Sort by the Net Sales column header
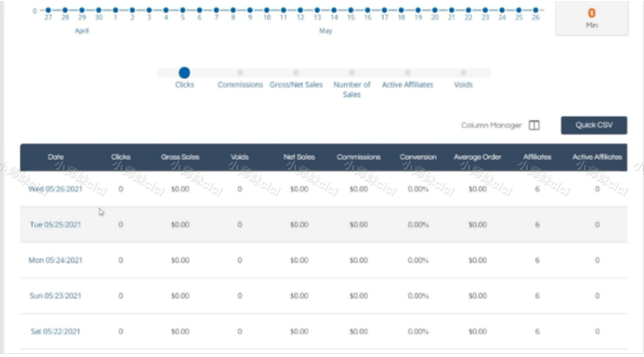This screenshot has width=644, height=357. [x=299, y=157]
